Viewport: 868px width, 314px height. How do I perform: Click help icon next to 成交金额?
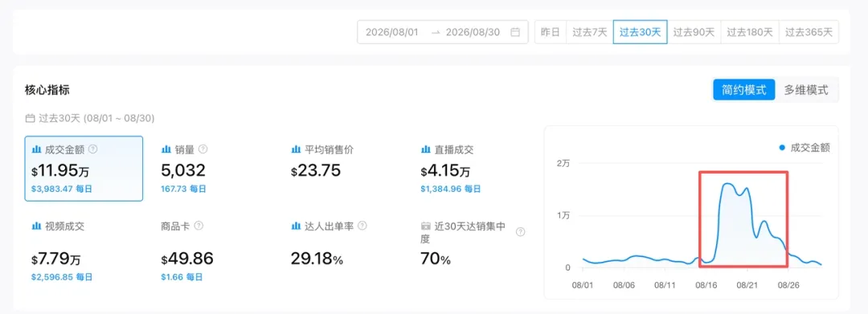click(93, 149)
